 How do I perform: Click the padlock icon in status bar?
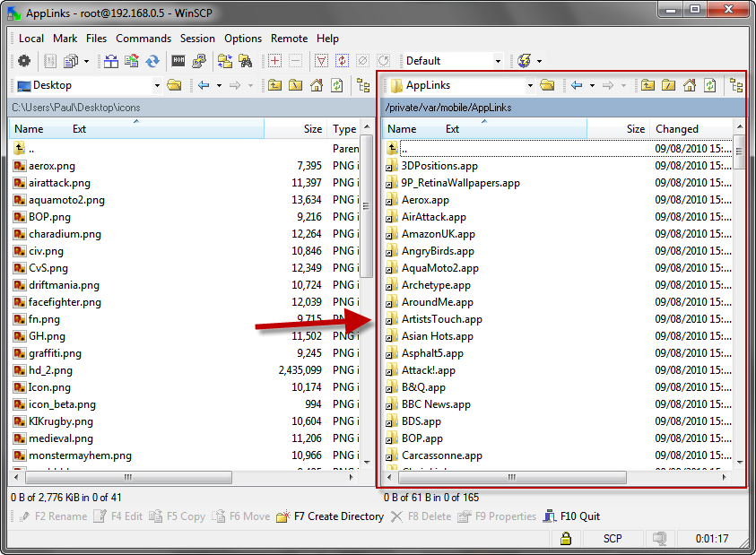[566, 538]
